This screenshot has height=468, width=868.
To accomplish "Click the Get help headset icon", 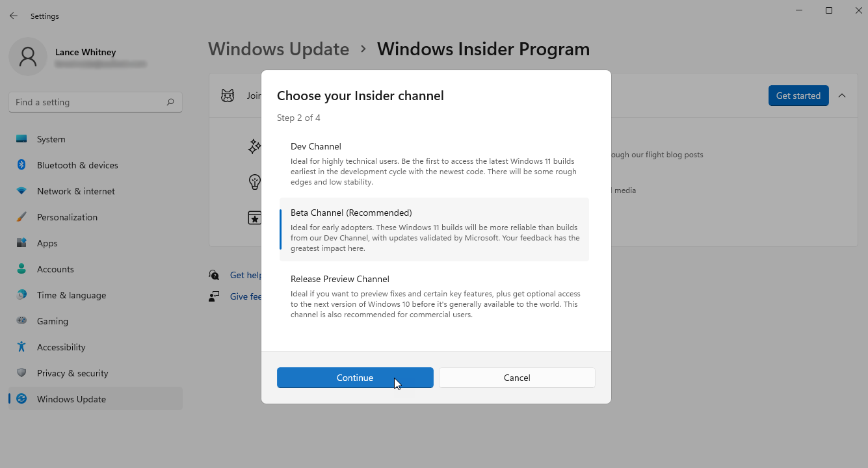I will pos(214,275).
